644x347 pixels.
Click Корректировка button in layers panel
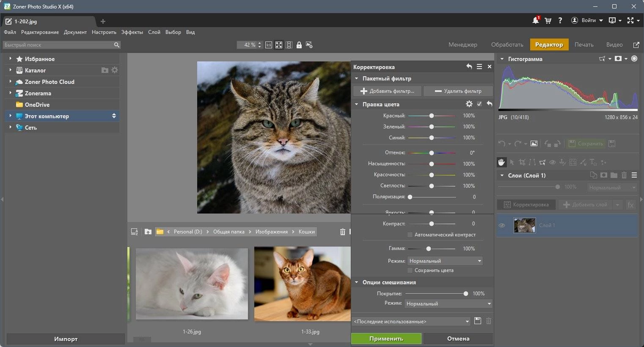526,205
